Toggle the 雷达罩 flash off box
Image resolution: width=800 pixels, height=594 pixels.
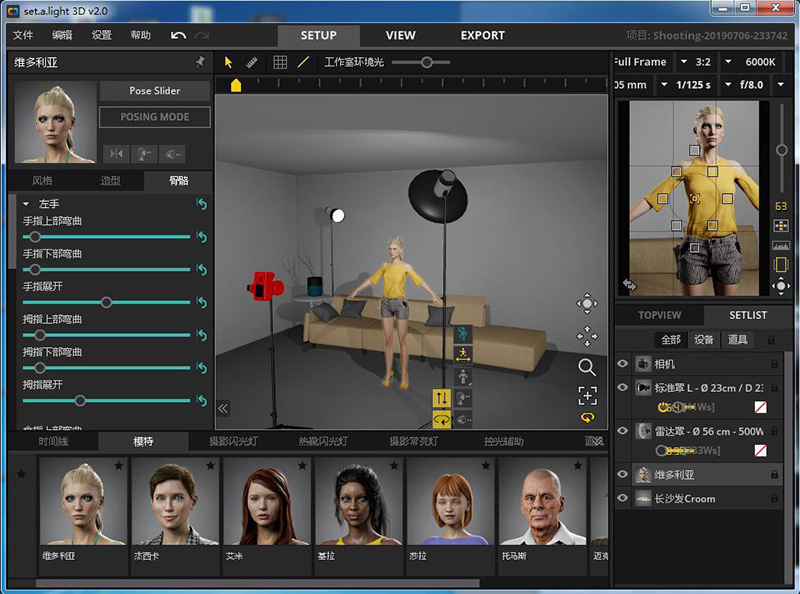pos(760,451)
